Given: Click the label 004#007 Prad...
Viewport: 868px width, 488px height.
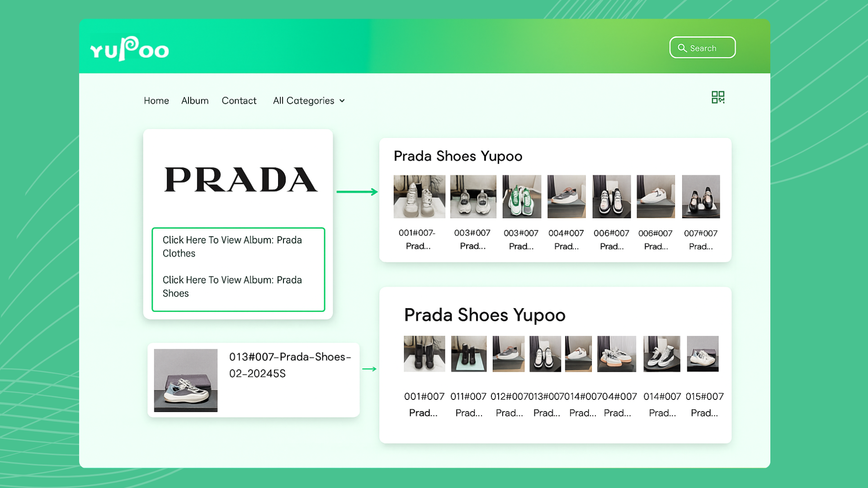Looking at the screenshot, I should (566, 240).
